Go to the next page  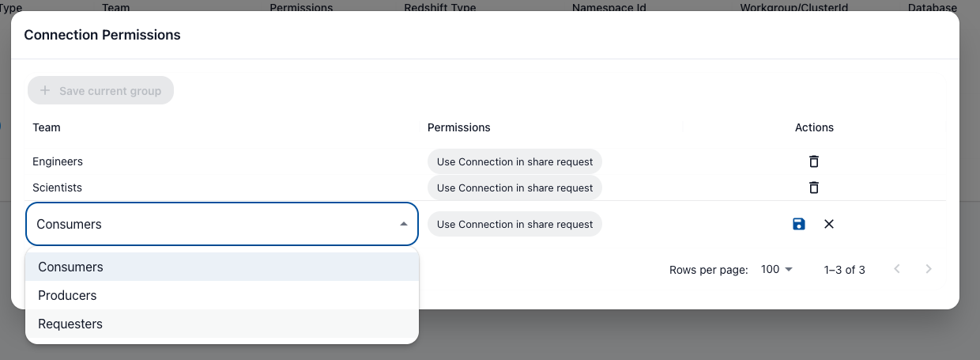[x=929, y=269]
